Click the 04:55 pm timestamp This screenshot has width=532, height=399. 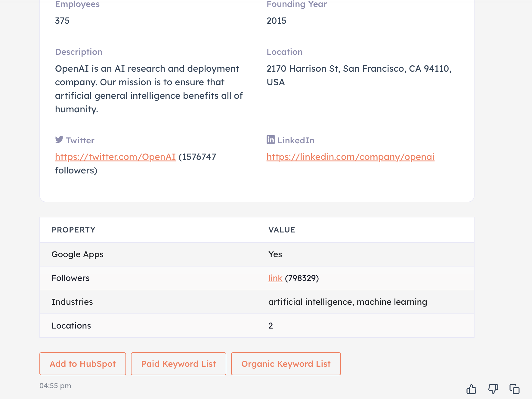click(55, 385)
